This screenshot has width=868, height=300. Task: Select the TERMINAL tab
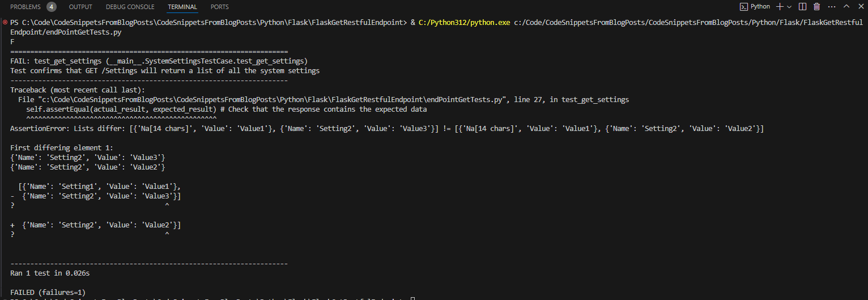pyautogui.click(x=182, y=7)
